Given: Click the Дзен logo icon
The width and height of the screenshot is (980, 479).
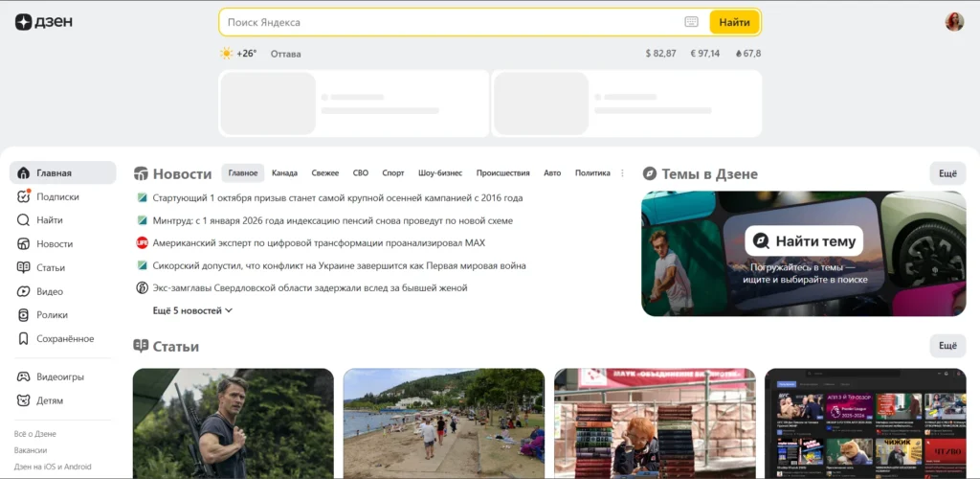Looking at the screenshot, I should pos(23,22).
